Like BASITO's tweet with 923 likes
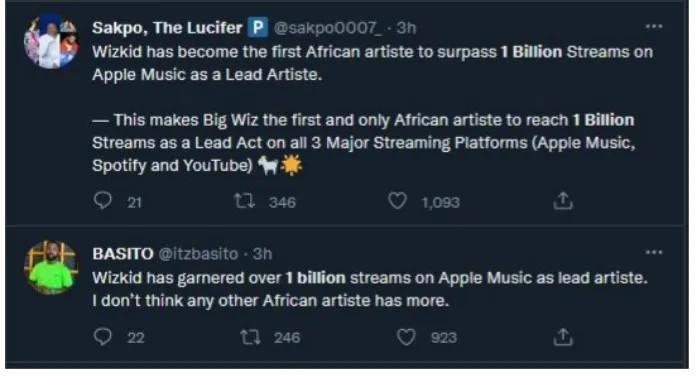The height and width of the screenshot is (377, 696). 406,337
